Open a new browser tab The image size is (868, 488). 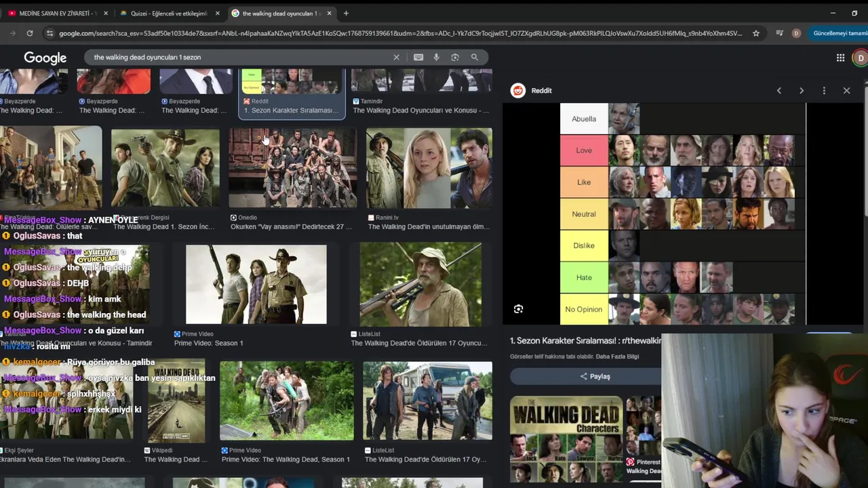click(346, 13)
